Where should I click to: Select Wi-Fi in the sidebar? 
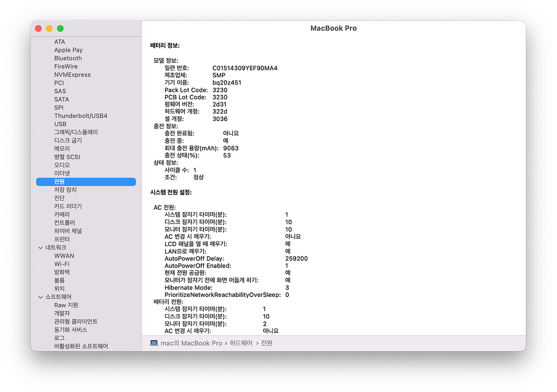pos(62,264)
